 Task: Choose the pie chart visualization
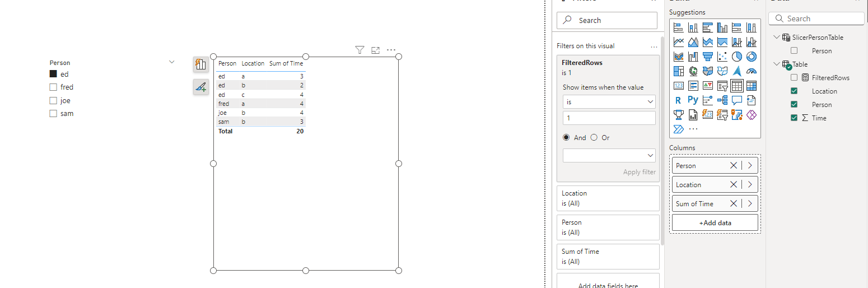coord(737,56)
